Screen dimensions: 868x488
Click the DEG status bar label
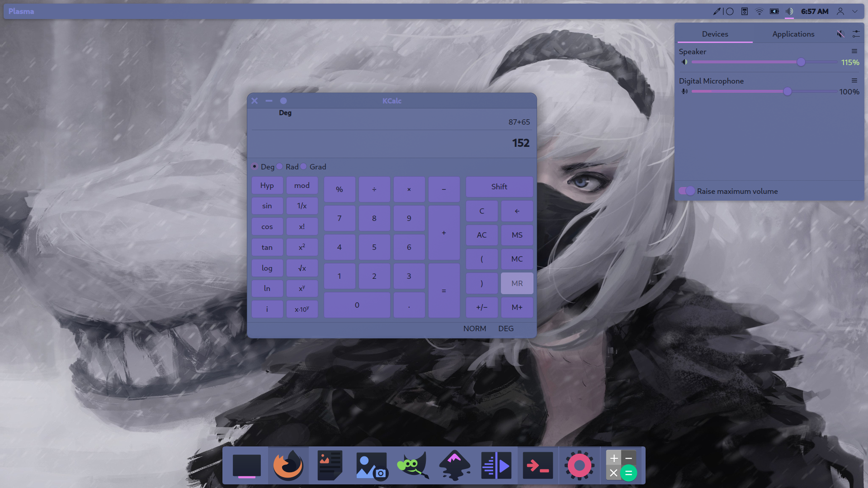tap(506, 328)
